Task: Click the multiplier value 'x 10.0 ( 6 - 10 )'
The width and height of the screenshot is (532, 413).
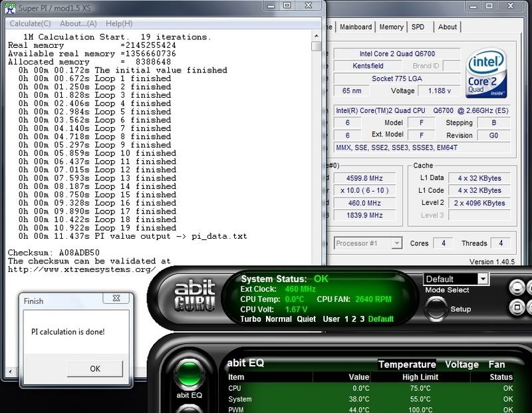Action: tap(364, 190)
